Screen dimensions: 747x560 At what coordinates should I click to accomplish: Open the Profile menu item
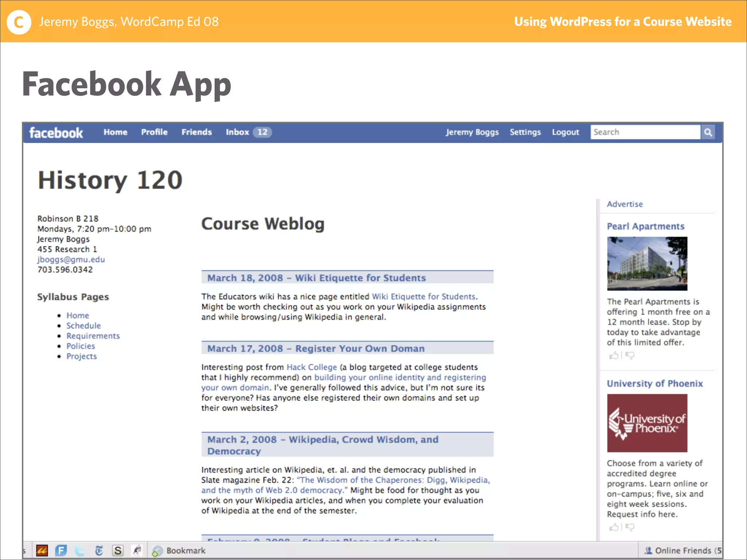click(154, 132)
